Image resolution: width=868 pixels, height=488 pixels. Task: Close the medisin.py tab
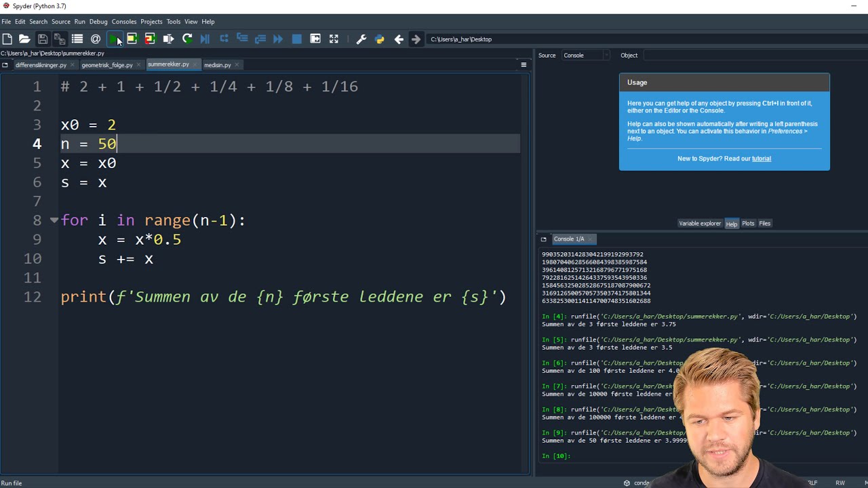pyautogui.click(x=237, y=65)
